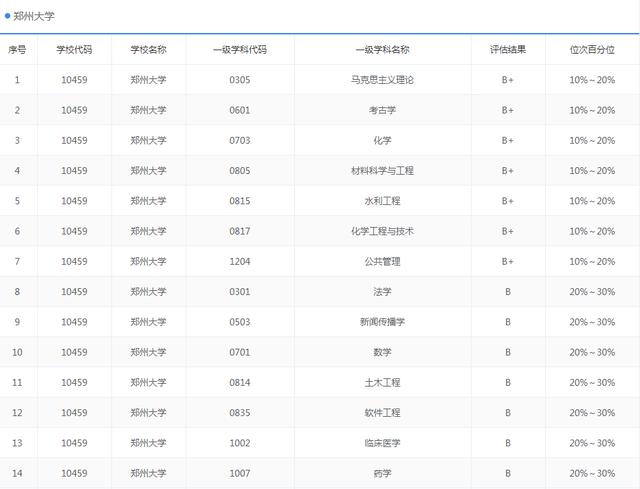Click subject code 0814
The width and height of the screenshot is (640, 489).
point(240,382)
